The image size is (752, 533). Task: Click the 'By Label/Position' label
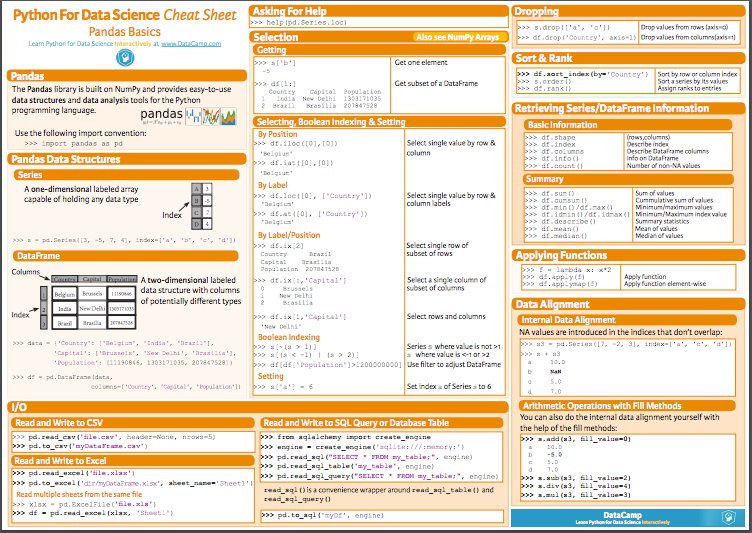coord(289,235)
